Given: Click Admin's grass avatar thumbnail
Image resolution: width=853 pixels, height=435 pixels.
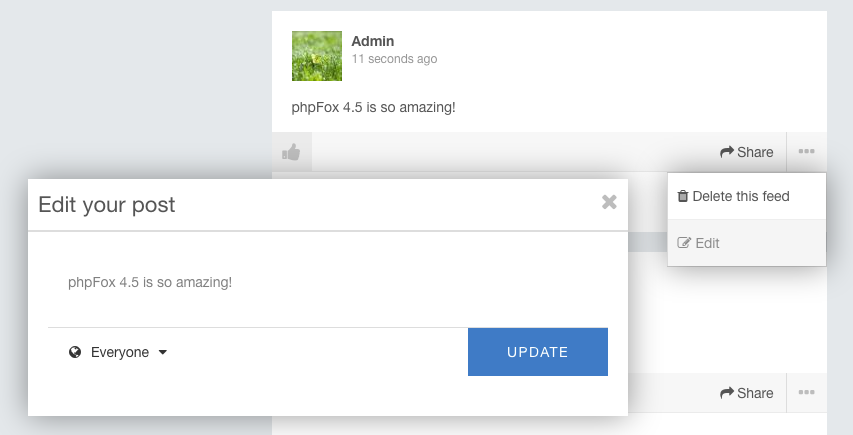Looking at the screenshot, I should [x=317, y=56].
